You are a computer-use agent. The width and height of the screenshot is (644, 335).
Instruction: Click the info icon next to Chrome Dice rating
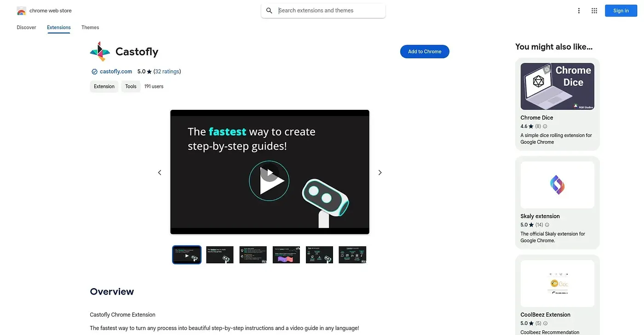(545, 126)
